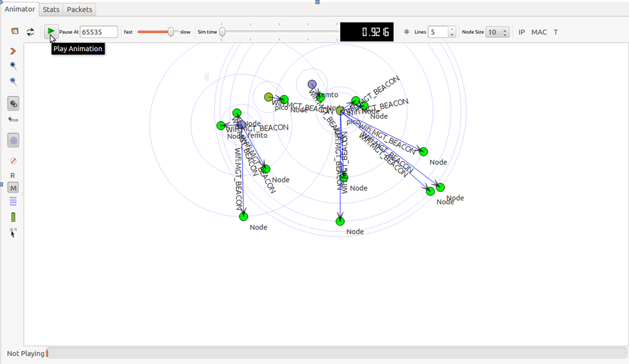Click the 'Sim time' label
The image size is (629, 364).
click(x=207, y=32)
